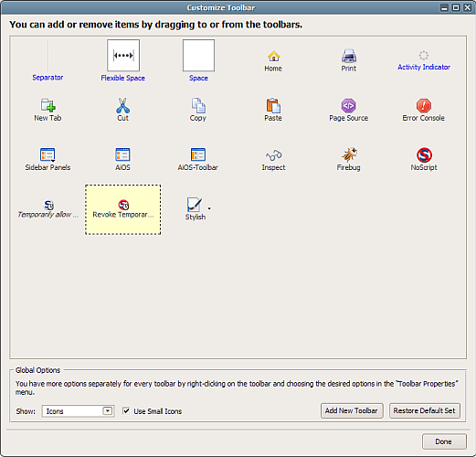476x457 pixels.
Task: Click the NoScript icon
Action: click(424, 154)
